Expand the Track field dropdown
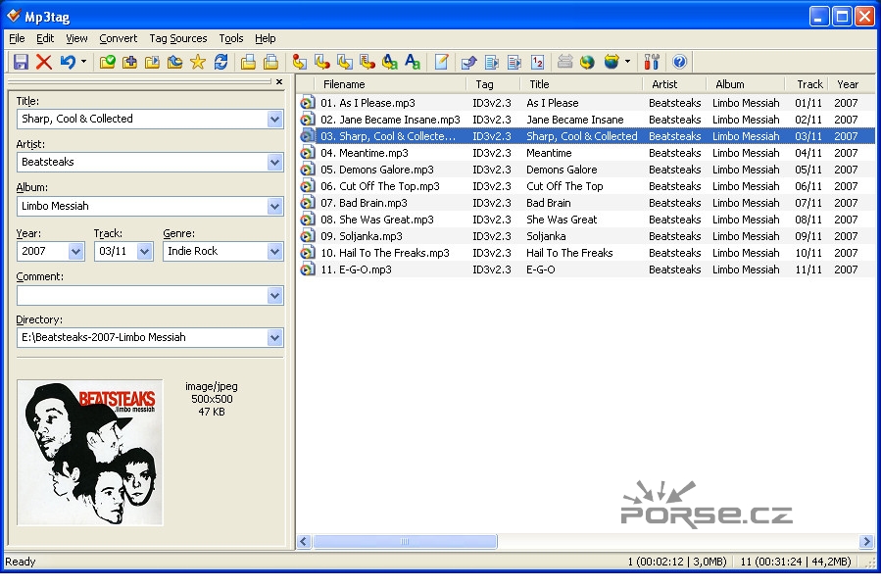This screenshot has height=588, width=881. (x=144, y=251)
